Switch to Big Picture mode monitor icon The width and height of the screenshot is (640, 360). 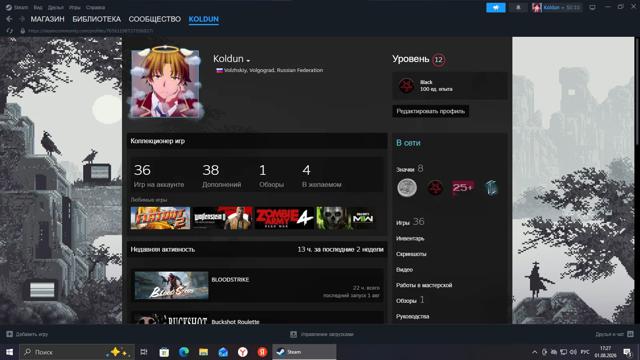click(592, 7)
